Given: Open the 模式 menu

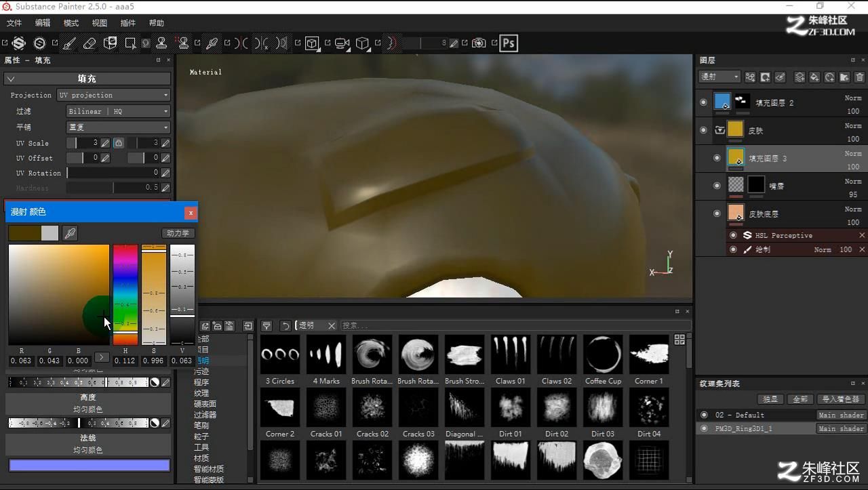Looking at the screenshot, I should tap(71, 23).
